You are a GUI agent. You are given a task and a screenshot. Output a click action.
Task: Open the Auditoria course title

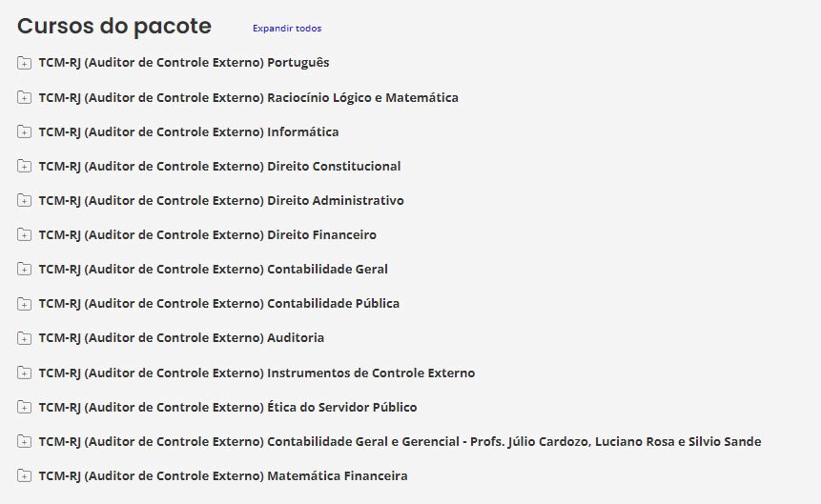tap(181, 337)
